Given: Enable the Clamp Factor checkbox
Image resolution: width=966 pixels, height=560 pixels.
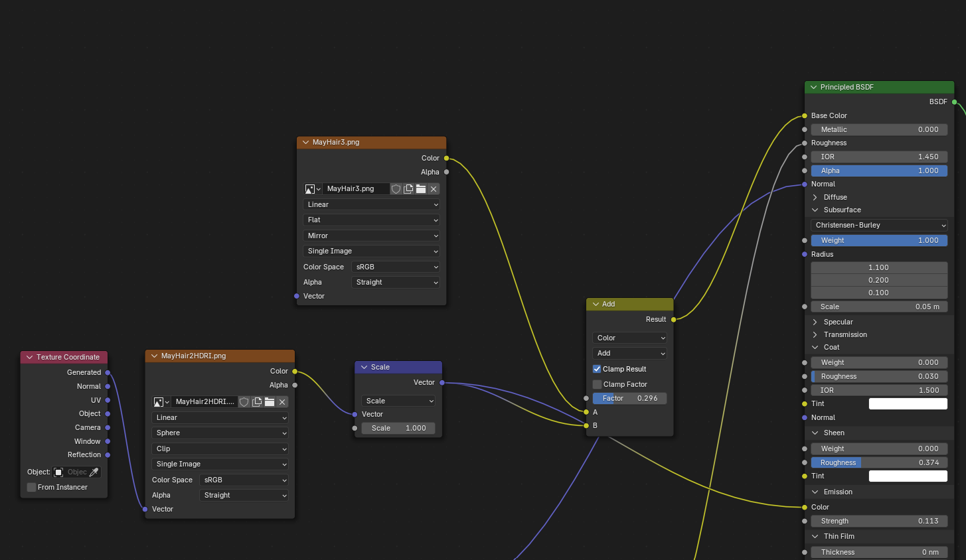Looking at the screenshot, I should pyautogui.click(x=597, y=384).
